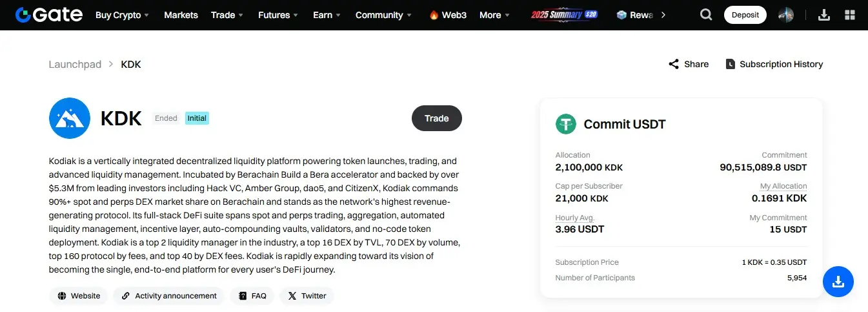Open the Web3 menu item
This screenshot has height=312, width=868.
coord(448,15)
